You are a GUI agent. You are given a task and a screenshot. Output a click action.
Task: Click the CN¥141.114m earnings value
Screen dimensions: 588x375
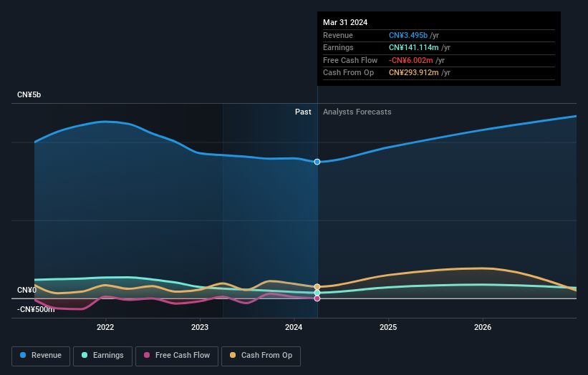414,47
